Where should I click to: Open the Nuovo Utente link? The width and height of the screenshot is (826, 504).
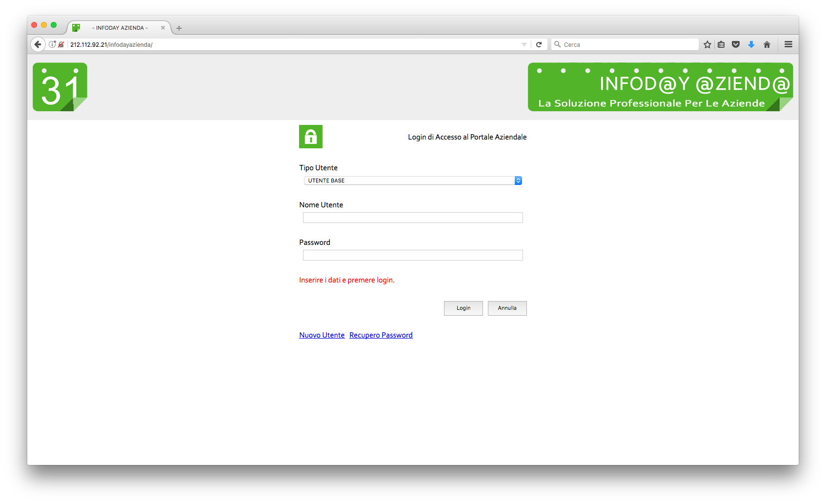(x=322, y=335)
